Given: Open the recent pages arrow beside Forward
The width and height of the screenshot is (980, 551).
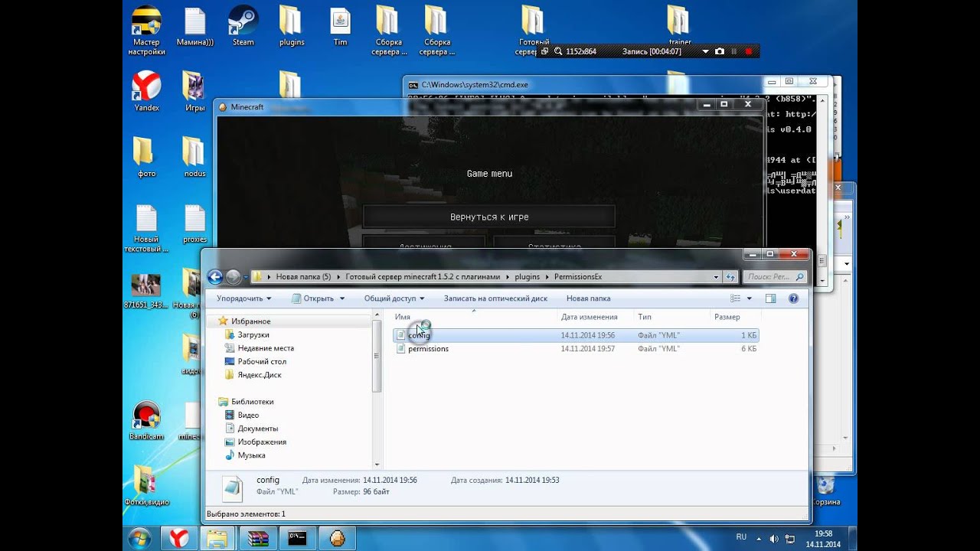Looking at the screenshot, I should pyautogui.click(x=245, y=277).
